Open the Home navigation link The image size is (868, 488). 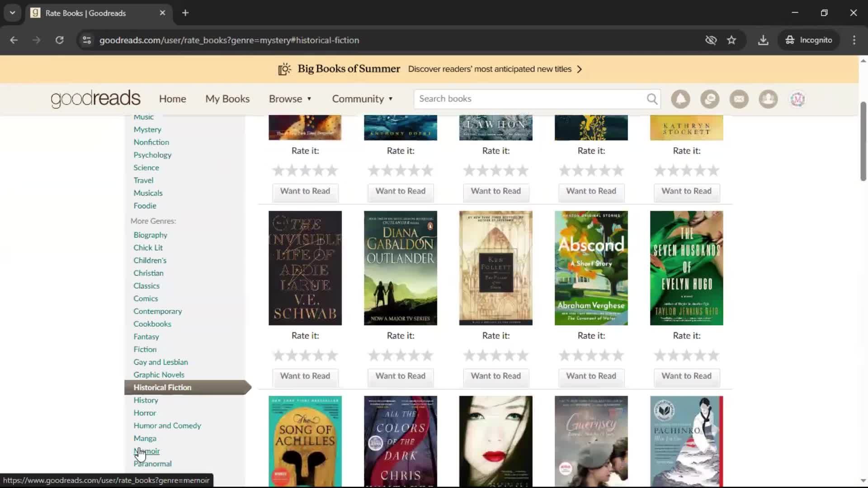(x=172, y=99)
